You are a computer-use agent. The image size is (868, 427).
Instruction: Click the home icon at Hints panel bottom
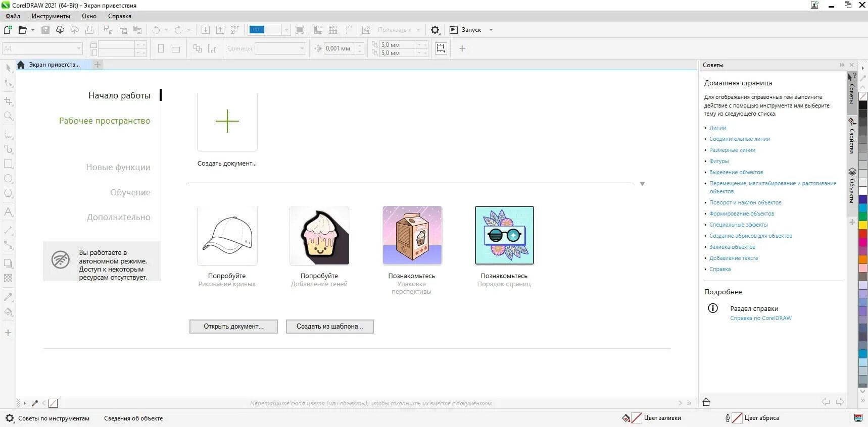706,402
